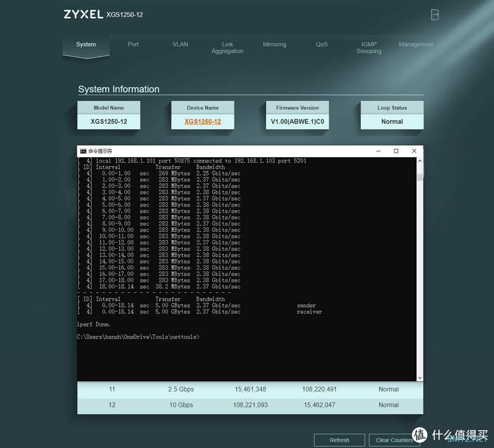This screenshot has height=448, width=494.
Task: Click the model value XGS1250-12
Action: pos(109,122)
